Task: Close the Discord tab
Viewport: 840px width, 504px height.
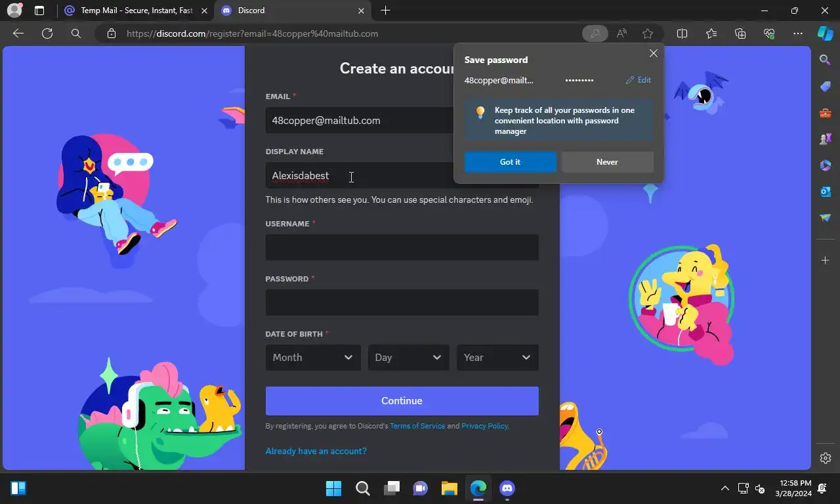Action: click(361, 10)
